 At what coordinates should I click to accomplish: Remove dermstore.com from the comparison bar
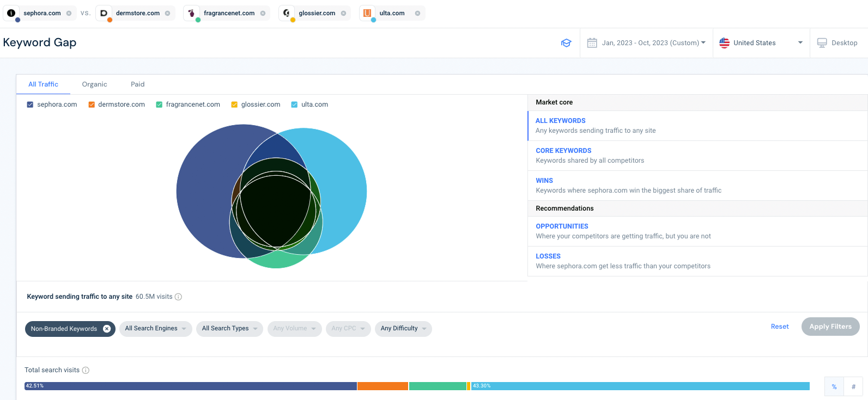coord(167,14)
